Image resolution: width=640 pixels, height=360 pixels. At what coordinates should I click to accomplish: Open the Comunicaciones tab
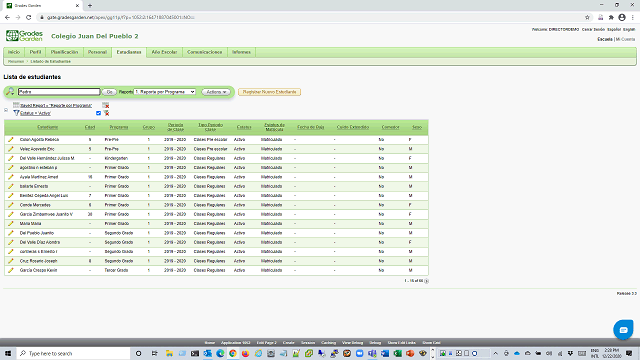(x=204, y=52)
